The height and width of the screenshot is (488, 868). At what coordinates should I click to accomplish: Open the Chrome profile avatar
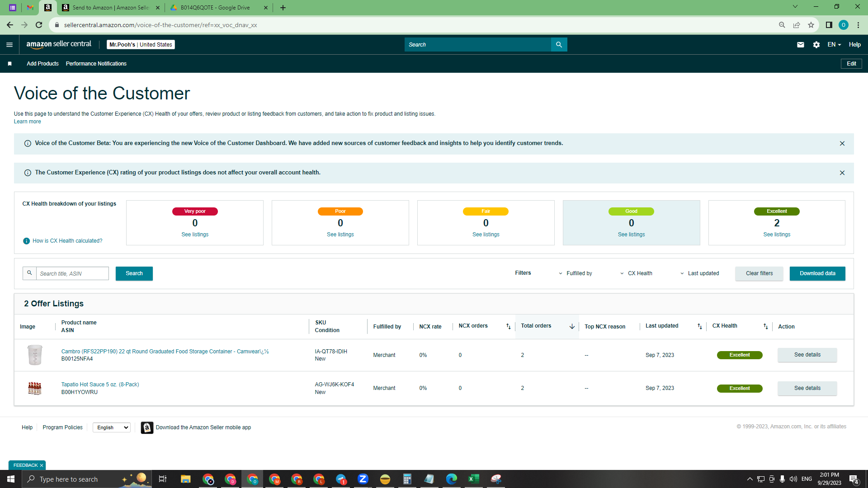point(843,25)
